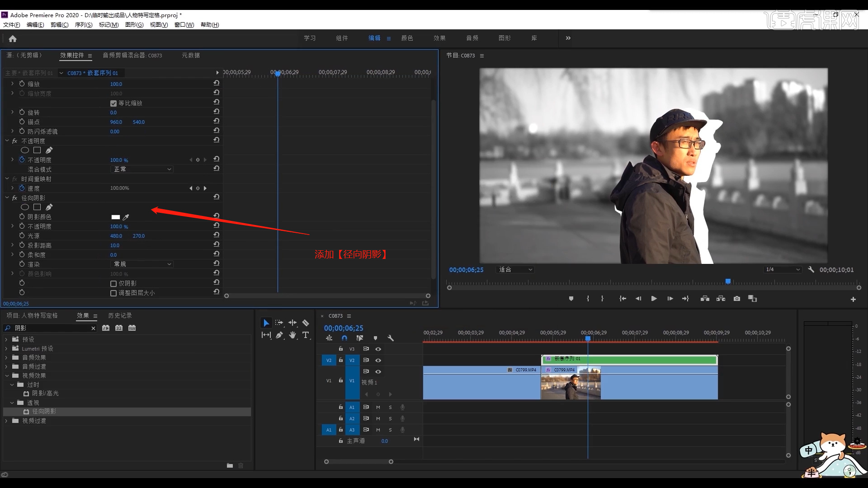Select 径向阴影 effect in list
Viewport: 868px width, 488px height.
pyautogui.click(x=44, y=412)
